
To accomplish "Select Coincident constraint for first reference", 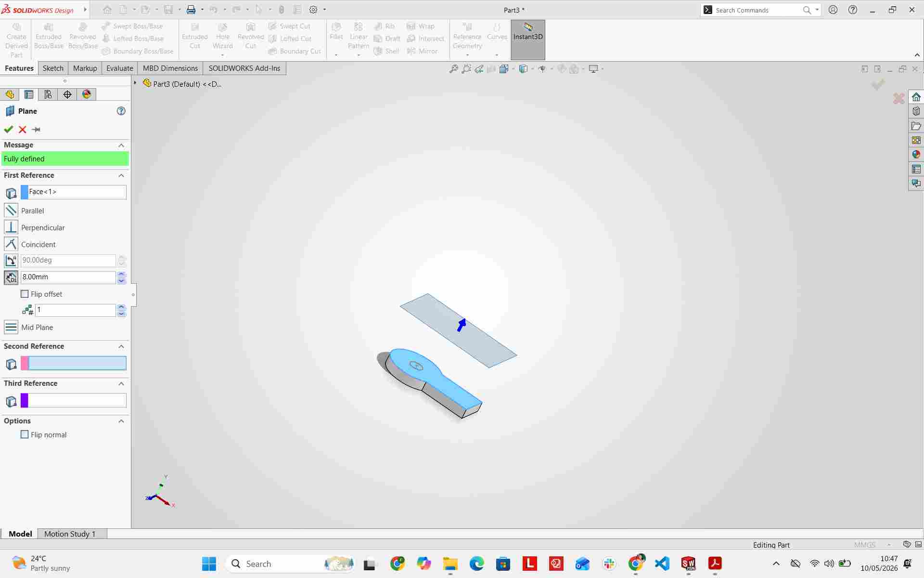I will (11, 244).
